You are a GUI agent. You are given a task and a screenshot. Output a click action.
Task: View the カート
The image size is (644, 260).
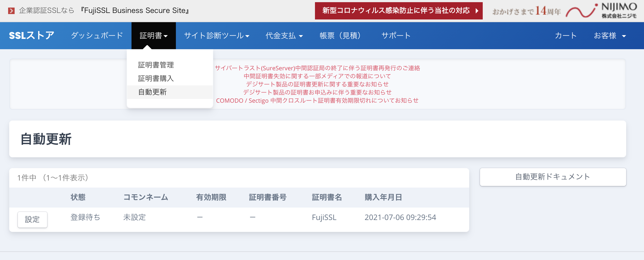coord(566,36)
